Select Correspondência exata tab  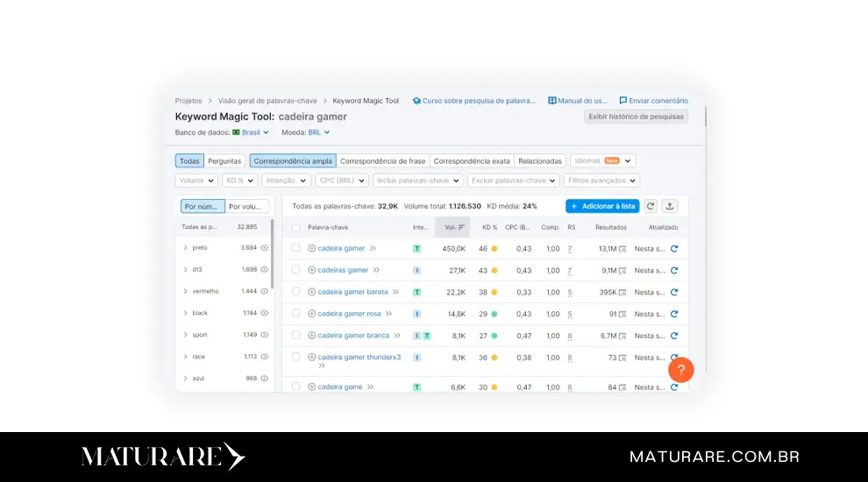pos(472,161)
